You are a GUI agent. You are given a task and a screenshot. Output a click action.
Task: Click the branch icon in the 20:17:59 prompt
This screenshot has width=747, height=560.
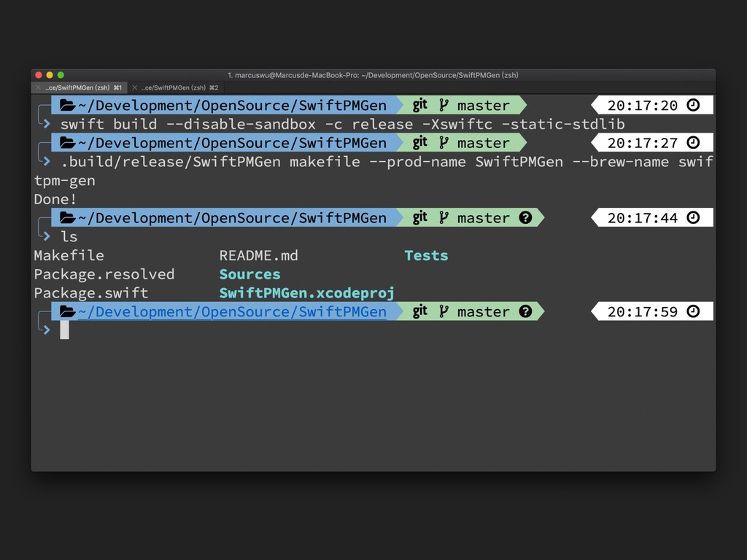coord(444,311)
